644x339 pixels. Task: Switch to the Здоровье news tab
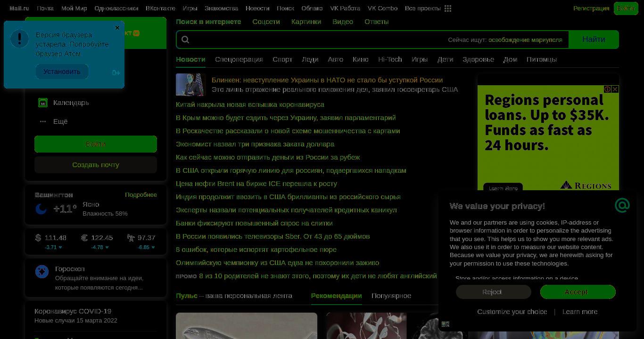click(x=478, y=59)
